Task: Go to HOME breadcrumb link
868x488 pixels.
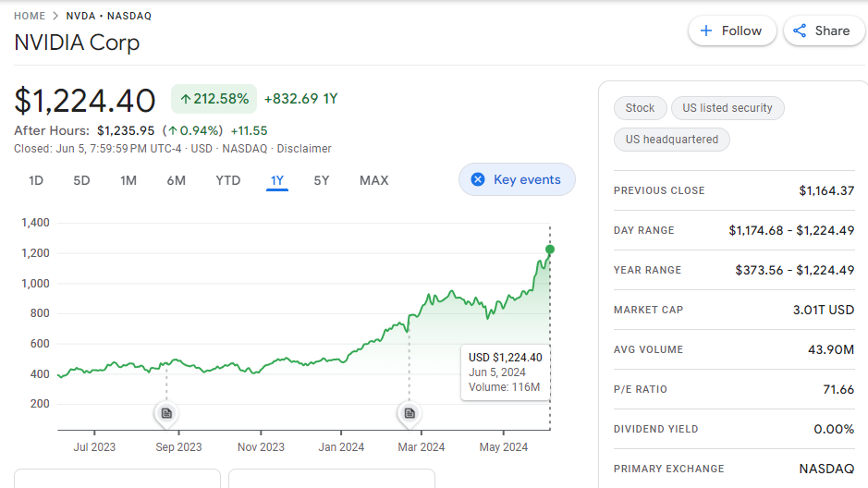Action: pyautogui.click(x=30, y=16)
